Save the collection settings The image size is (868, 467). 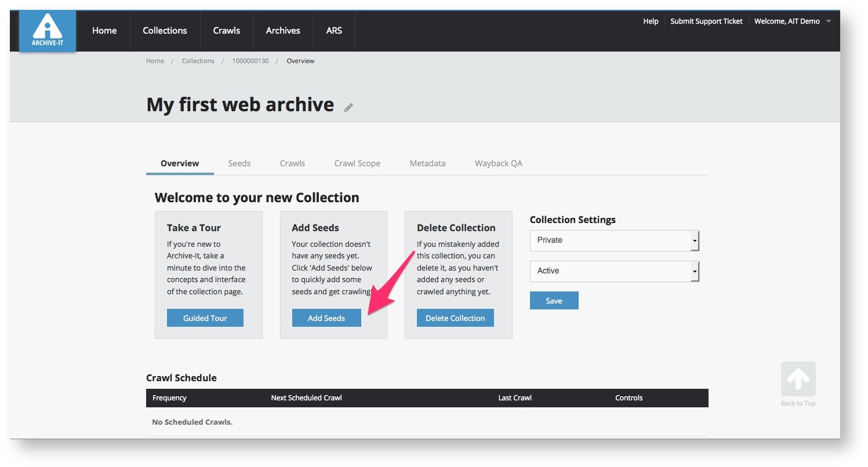554,301
